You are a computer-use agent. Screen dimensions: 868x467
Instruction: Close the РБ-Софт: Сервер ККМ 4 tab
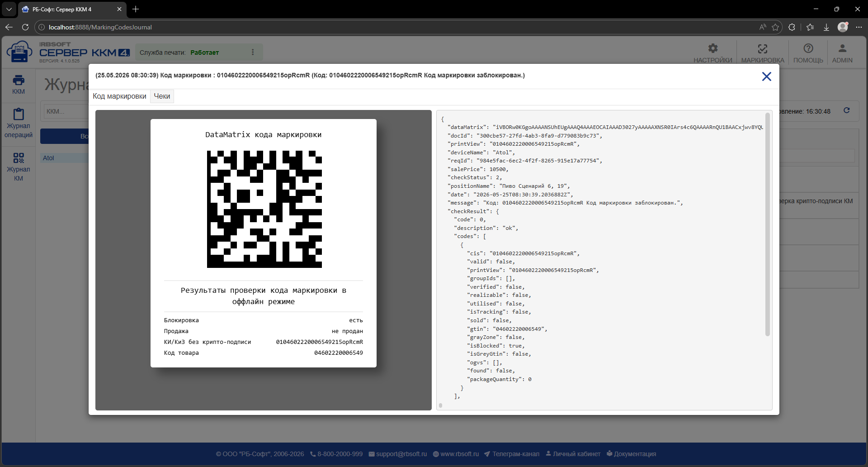[119, 9]
